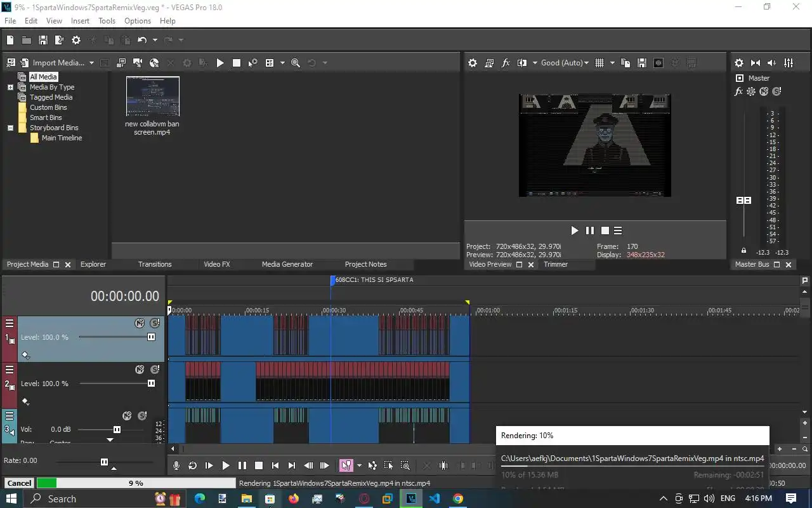Toggle Dim Output speaker icon in Master Bus
The height and width of the screenshot is (508, 812).
772,63
